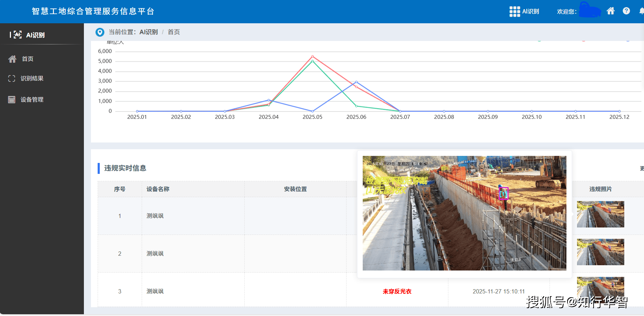Screen dimensions: 644x316
Task: Click the blue line peak at 2025.06
Action: pyautogui.click(x=356, y=82)
